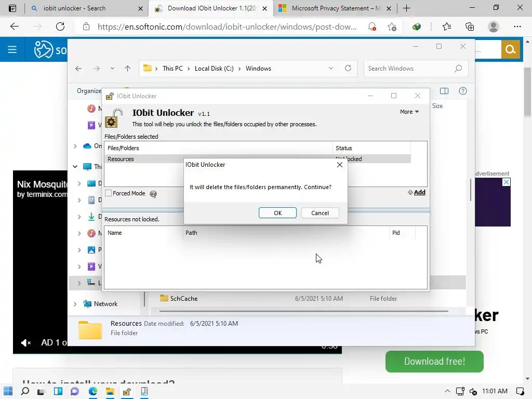
Task: Unmute the video ad speaker icon
Action: [26, 343]
